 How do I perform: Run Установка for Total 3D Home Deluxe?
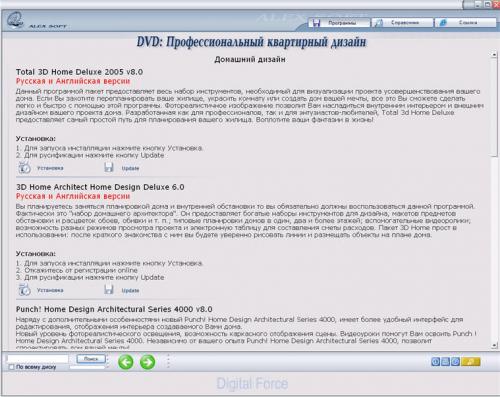point(41,168)
